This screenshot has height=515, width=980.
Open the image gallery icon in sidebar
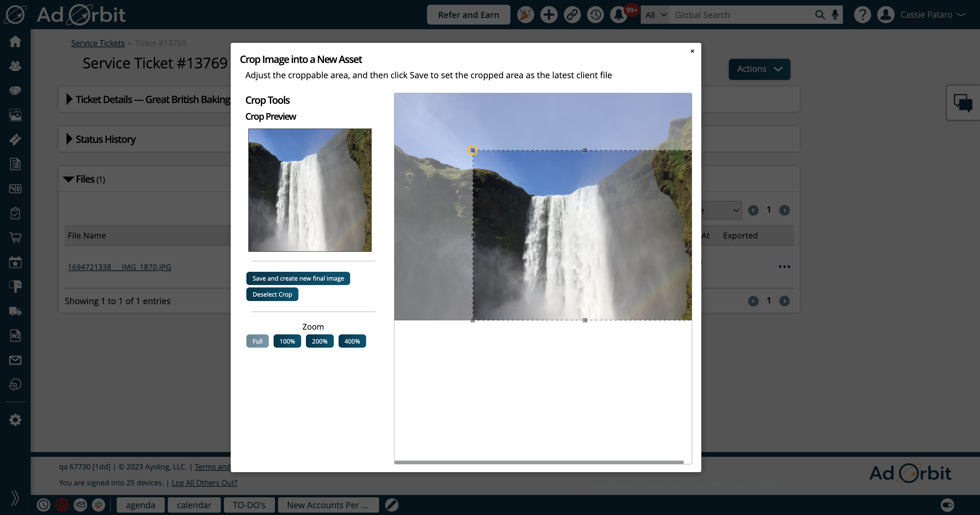[15, 115]
